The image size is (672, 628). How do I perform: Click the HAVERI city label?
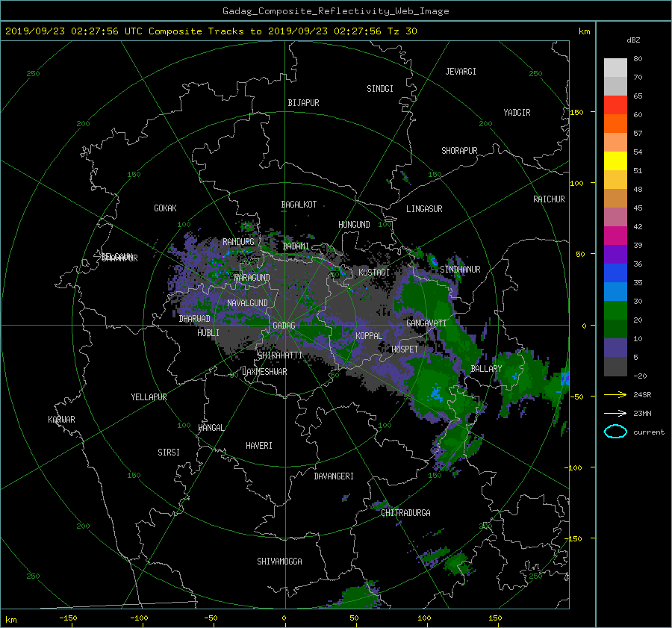pos(259,446)
